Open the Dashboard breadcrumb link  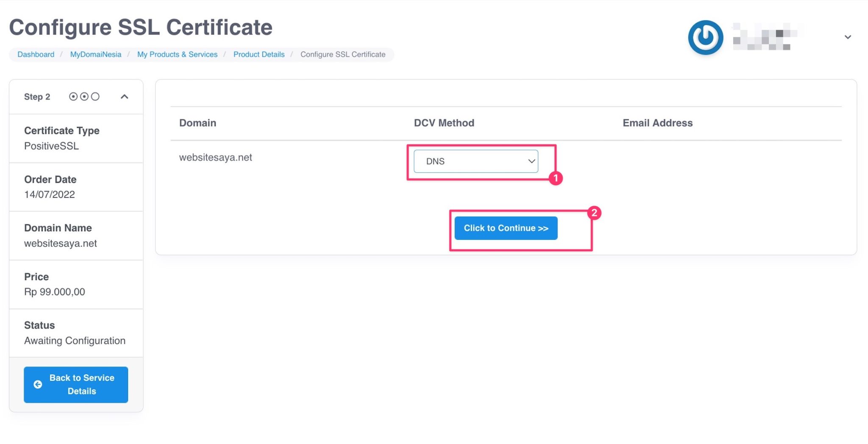coord(36,54)
